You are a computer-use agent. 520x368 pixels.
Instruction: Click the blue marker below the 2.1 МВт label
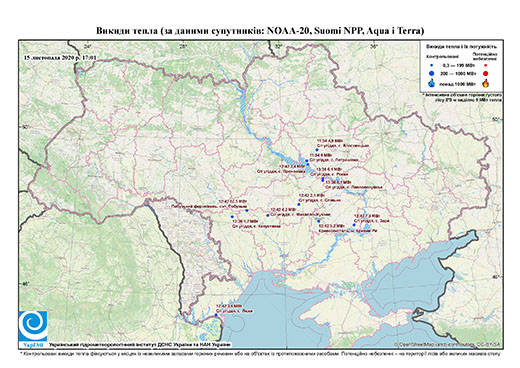point(299,204)
